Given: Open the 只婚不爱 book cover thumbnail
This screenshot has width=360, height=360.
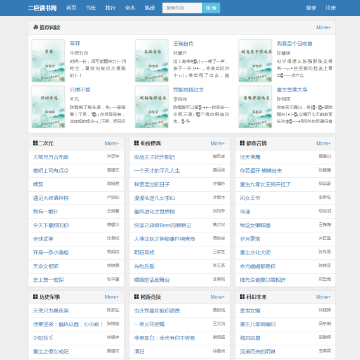Looking at the screenshot, I should [48, 107].
